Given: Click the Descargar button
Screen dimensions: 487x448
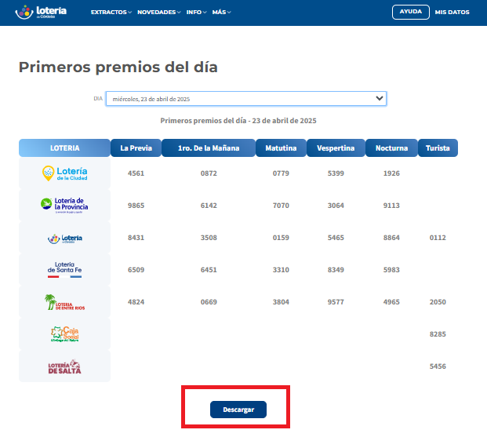Looking at the screenshot, I should tap(238, 410).
